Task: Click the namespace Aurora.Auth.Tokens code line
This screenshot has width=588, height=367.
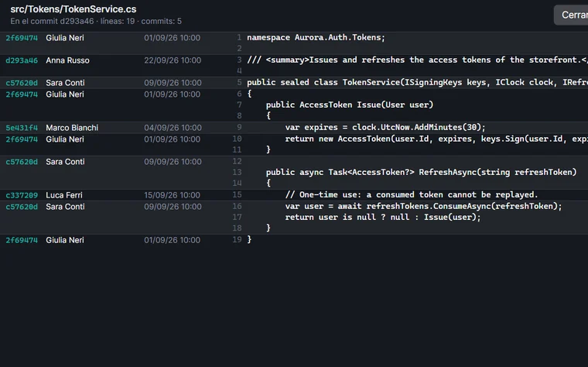Action: pyautogui.click(x=316, y=37)
